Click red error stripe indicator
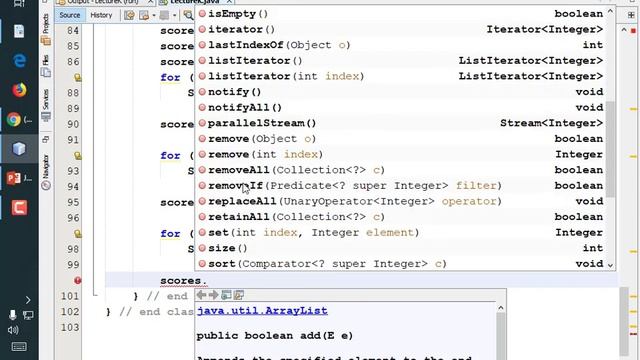 click(x=633, y=31)
